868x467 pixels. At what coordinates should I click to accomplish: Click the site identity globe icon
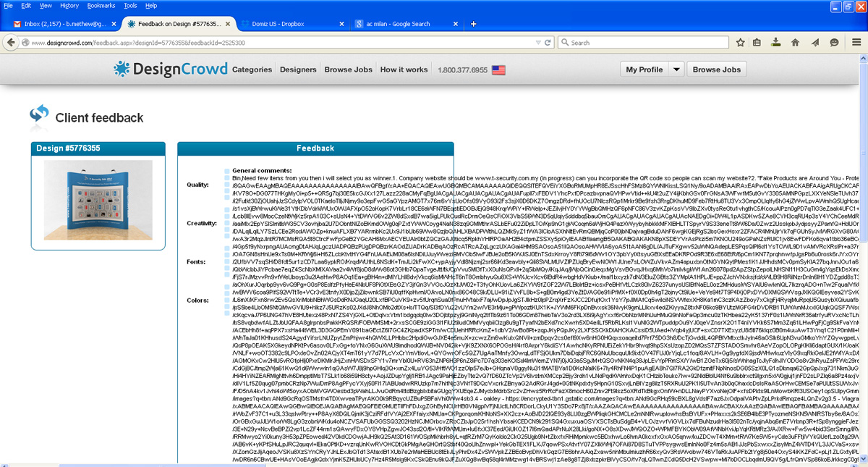tap(25, 43)
